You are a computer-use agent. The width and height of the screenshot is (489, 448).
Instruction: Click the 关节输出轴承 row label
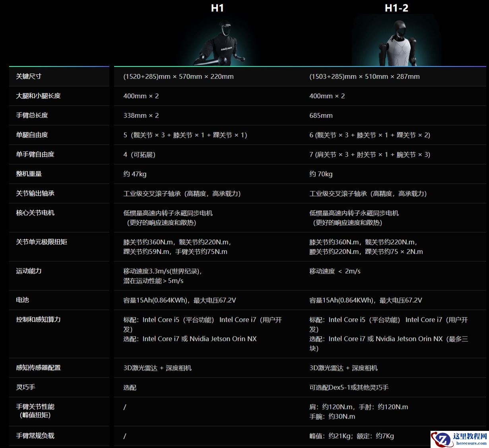[35, 193]
